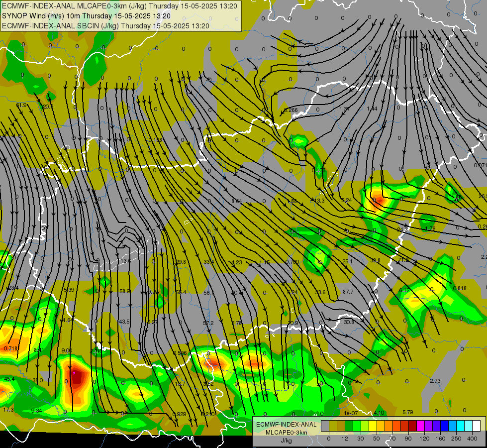
Task: Select the pure blue legend swatch
Action: (444, 426)
